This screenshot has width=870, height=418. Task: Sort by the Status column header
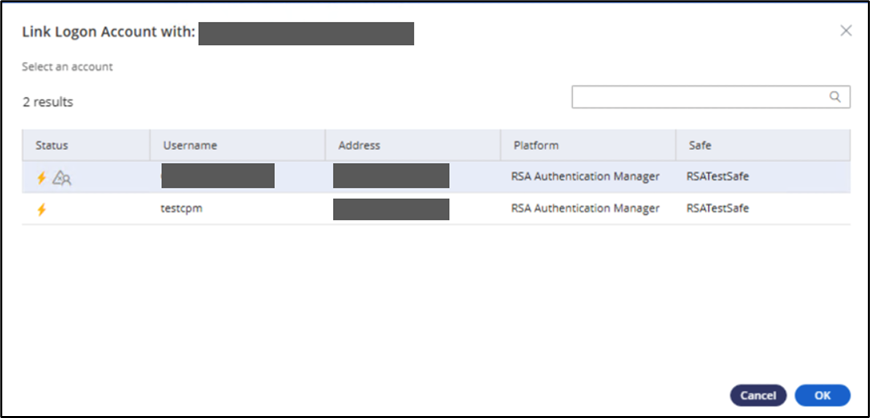pos(52,146)
